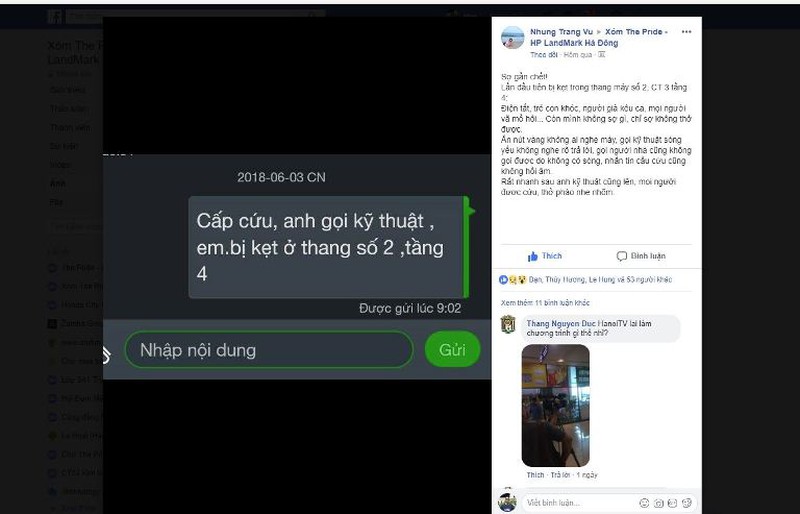Click the post privacy audience icon
Image resolution: width=800 pixels, height=514 pixels.
pos(602,55)
